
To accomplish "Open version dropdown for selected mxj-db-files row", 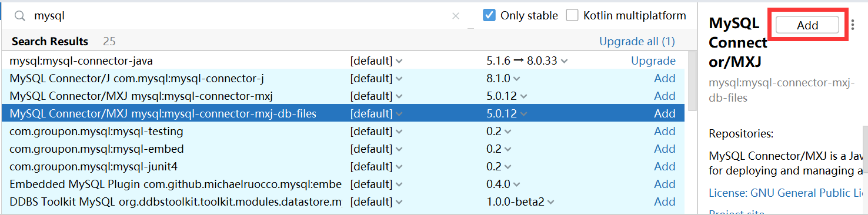I will pos(507,113).
